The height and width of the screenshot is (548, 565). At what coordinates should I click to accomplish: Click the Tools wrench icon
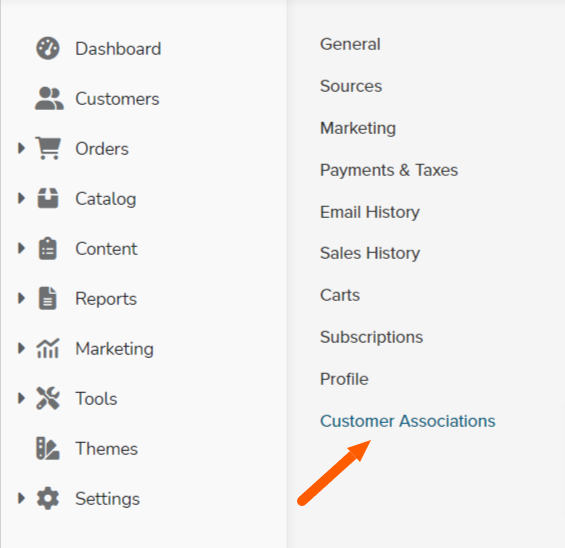click(48, 398)
